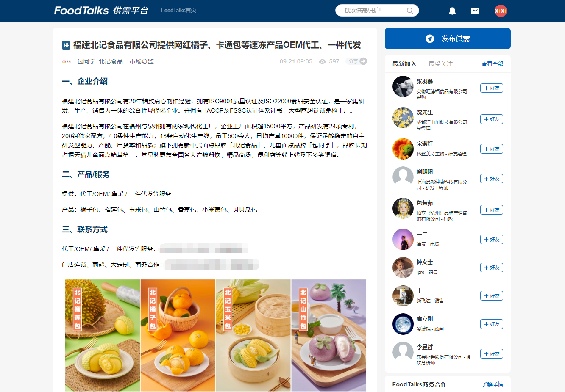Focus the 搜索供需/用户 search field

point(377,11)
